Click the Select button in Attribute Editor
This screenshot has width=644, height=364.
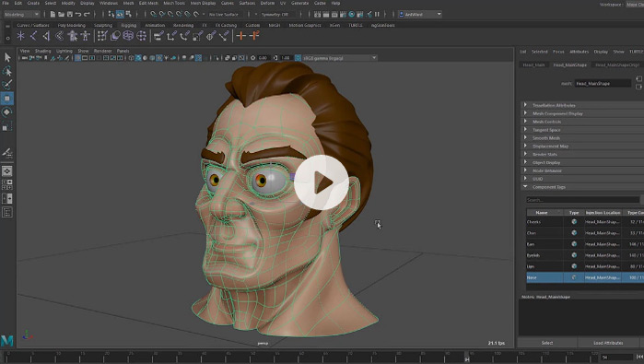coord(547,343)
